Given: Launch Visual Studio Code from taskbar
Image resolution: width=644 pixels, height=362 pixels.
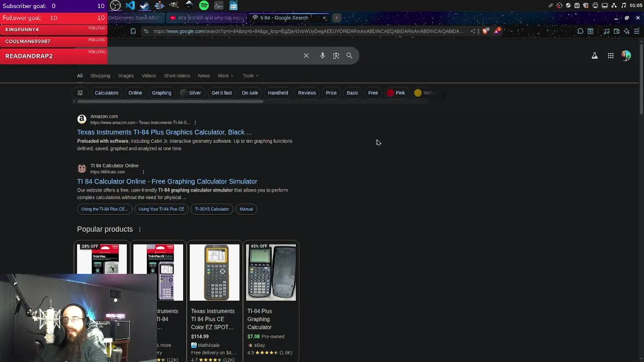Looking at the screenshot, I should [130, 6].
